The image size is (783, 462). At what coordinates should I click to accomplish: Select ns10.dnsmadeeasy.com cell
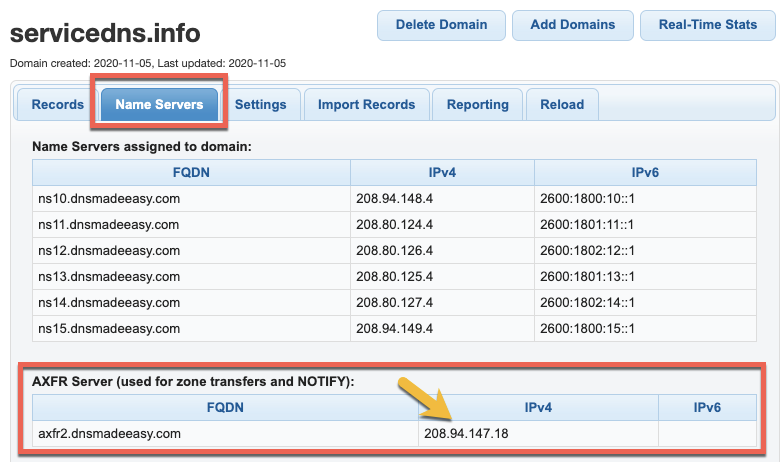(x=191, y=199)
